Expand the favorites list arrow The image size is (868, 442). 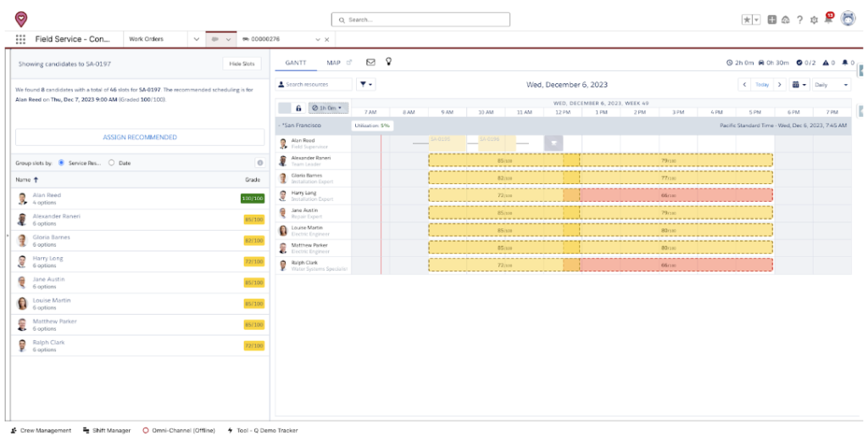point(756,20)
